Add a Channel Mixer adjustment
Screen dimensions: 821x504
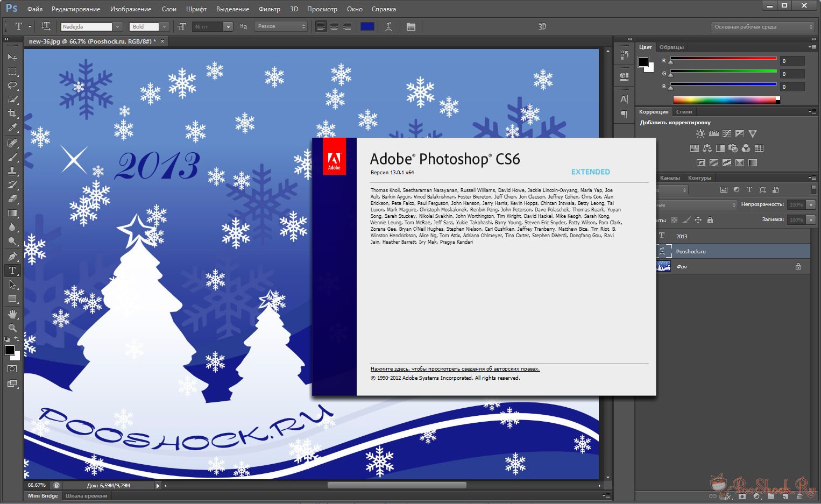pyautogui.click(x=746, y=148)
